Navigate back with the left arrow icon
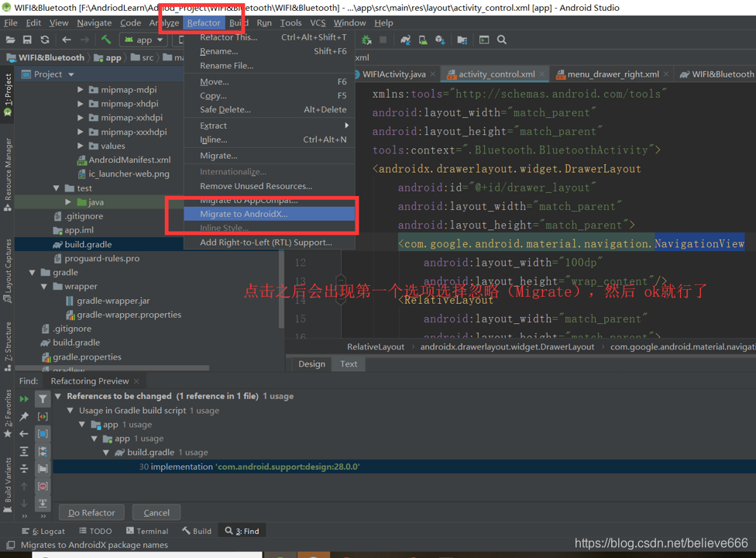Image resolution: width=756 pixels, height=558 pixels. (67, 40)
